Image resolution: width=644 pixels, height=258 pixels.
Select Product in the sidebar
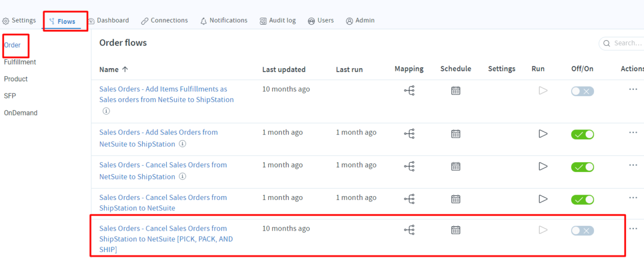(x=16, y=79)
